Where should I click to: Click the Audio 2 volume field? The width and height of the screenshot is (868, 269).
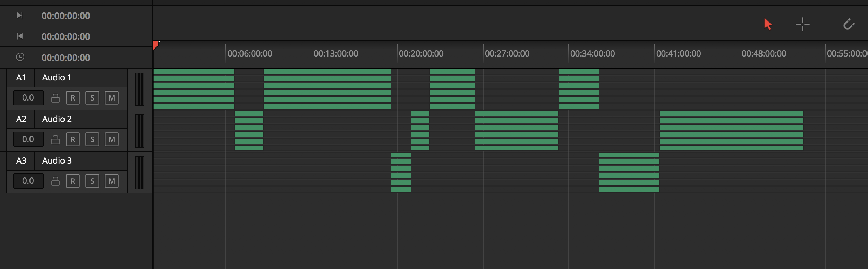28,139
